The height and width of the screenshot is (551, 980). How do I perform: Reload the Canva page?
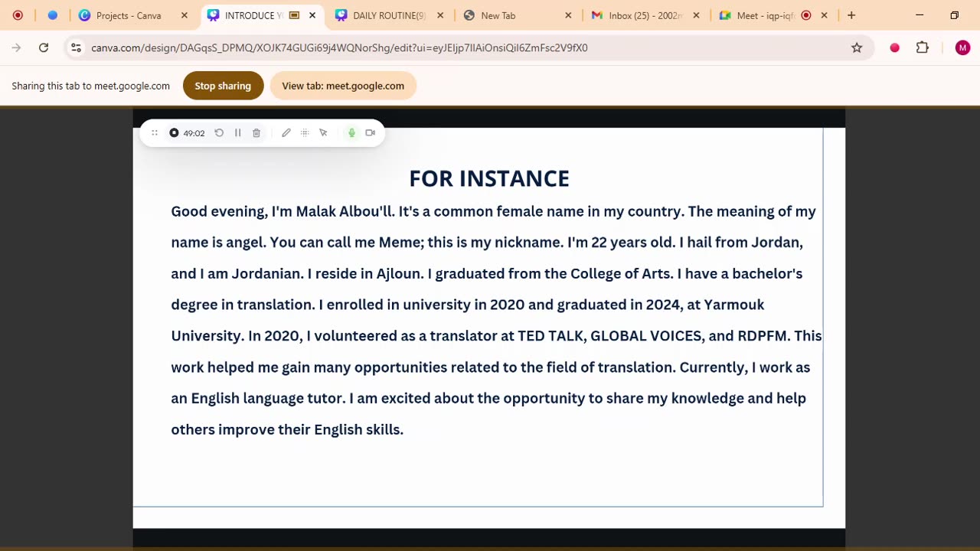pyautogui.click(x=44, y=47)
